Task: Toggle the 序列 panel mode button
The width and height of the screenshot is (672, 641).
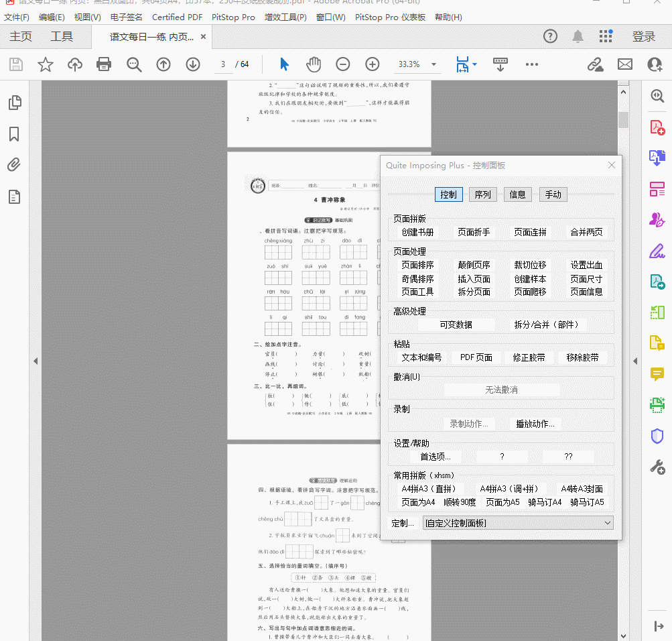Action: (482, 194)
